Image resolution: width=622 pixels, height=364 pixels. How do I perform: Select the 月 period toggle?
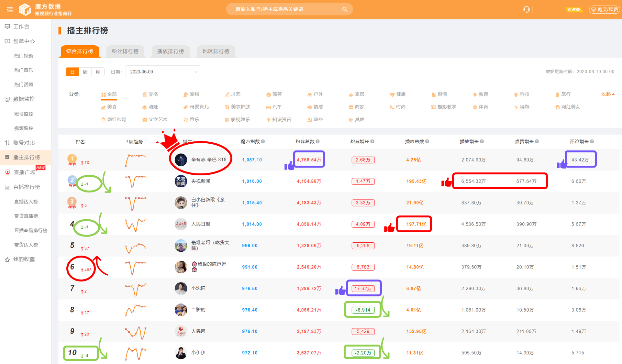(x=98, y=72)
